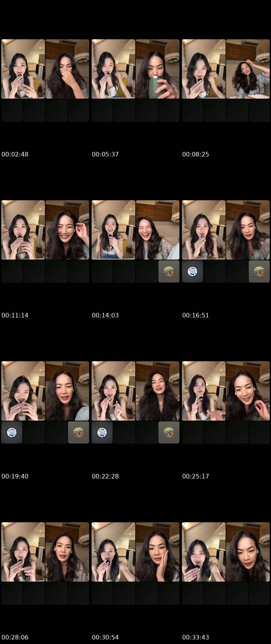Open the right caller's video at 00:16:51
Screen dimensions: 271x644
point(248,230)
